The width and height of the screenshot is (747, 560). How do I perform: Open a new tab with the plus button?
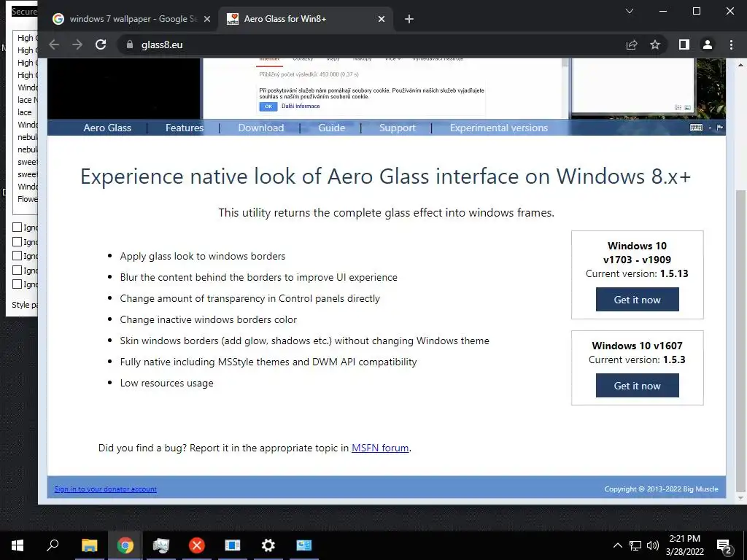[x=409, y=19]
